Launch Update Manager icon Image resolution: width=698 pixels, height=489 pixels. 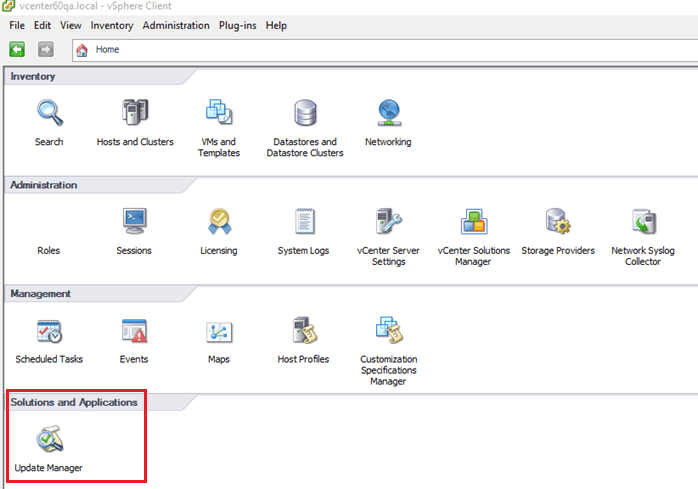(x=49, y=439)
